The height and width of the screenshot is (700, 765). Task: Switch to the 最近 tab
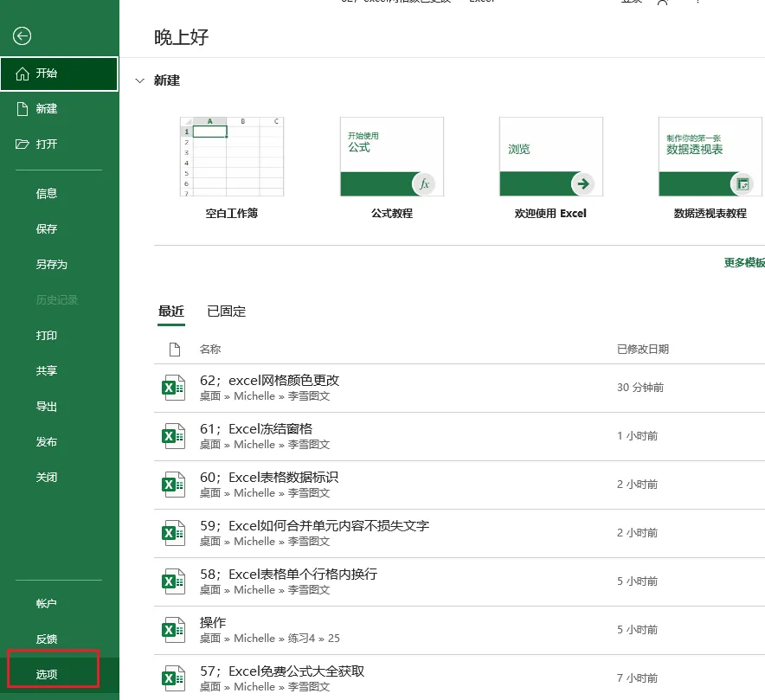click(x=171, y=311)
